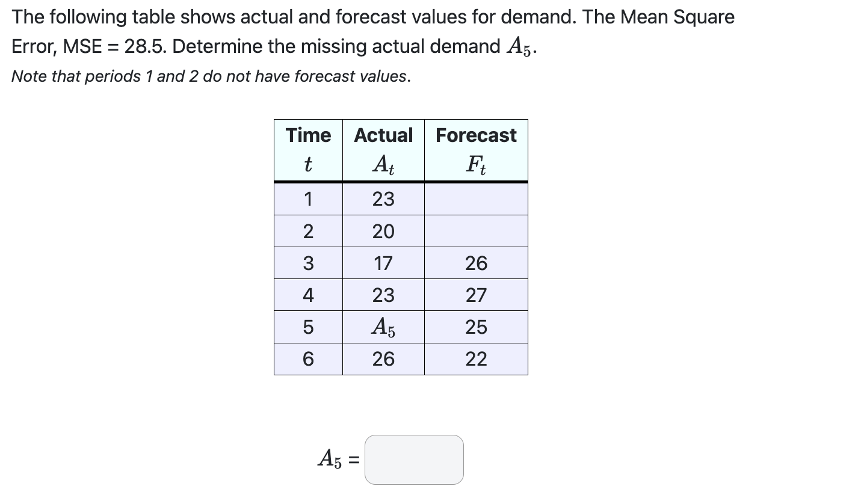852x504 pixels.
Task: Click the actual value 17 in period 3
Action: (x=383, y=263)
